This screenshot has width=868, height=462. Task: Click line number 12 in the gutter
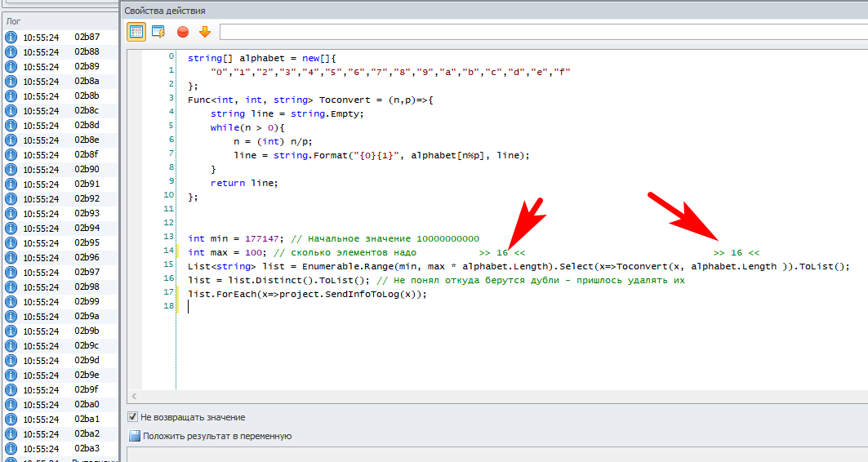click(x=168, y=222)
